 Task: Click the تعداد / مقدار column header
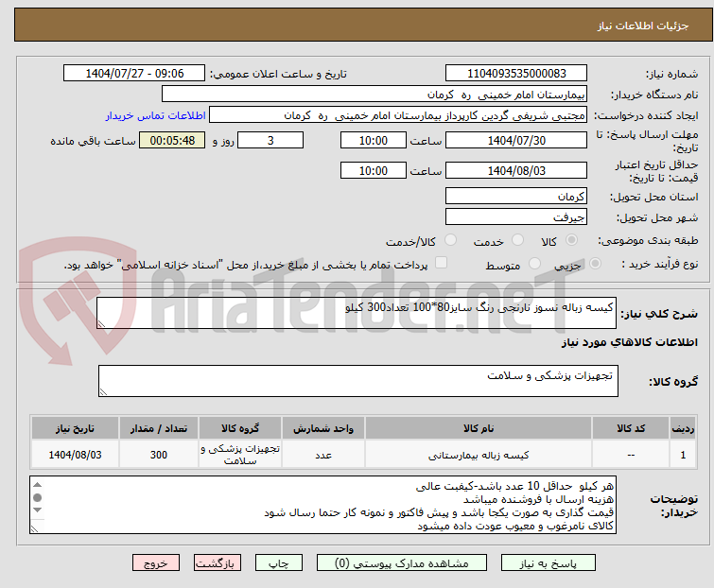coord(159,428)
